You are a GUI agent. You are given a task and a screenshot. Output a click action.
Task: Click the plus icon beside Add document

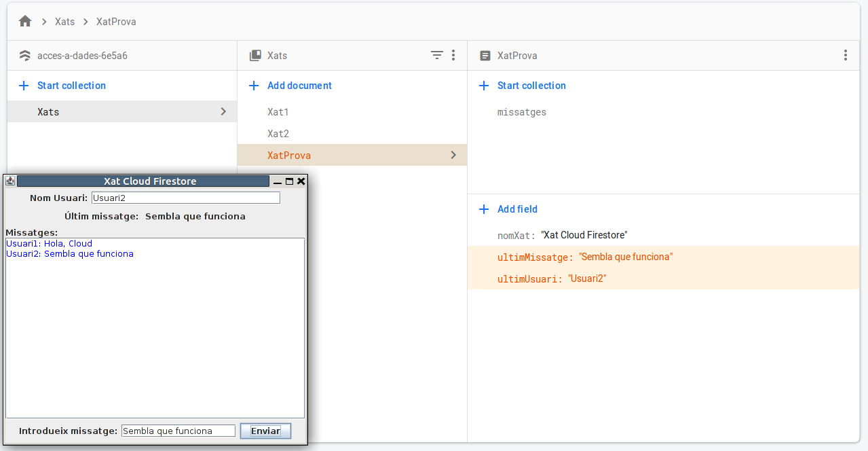254,86
